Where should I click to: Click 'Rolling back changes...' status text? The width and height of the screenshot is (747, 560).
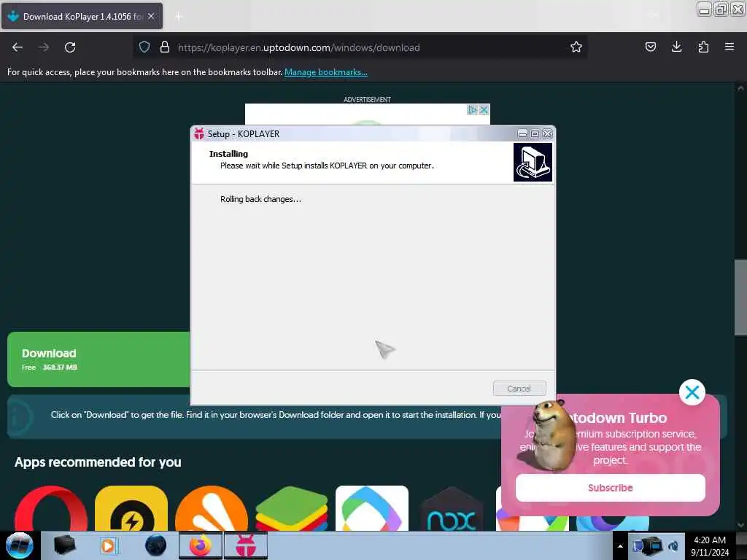coord(260,199)
